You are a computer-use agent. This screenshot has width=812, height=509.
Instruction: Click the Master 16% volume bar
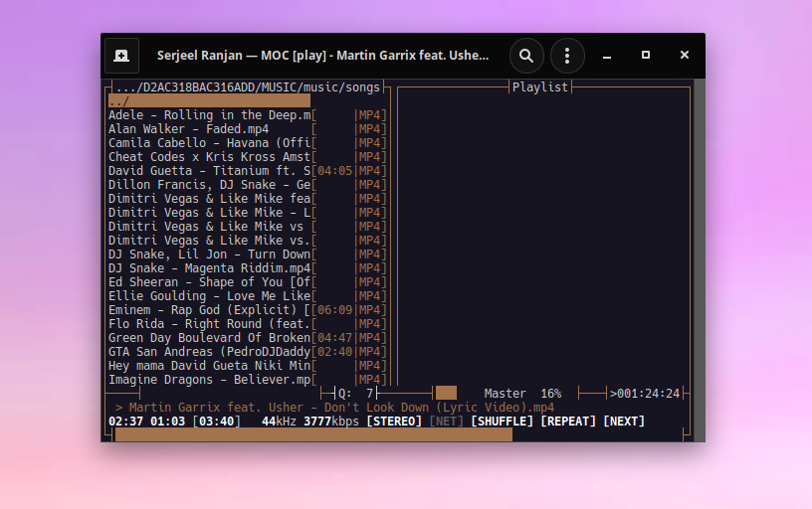(x=505, y=393)
